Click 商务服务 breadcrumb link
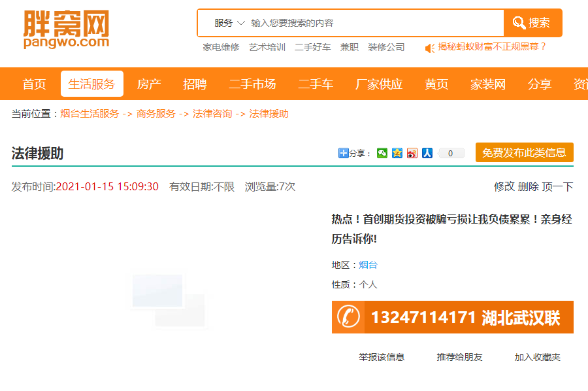 click(x=156, y=114)
